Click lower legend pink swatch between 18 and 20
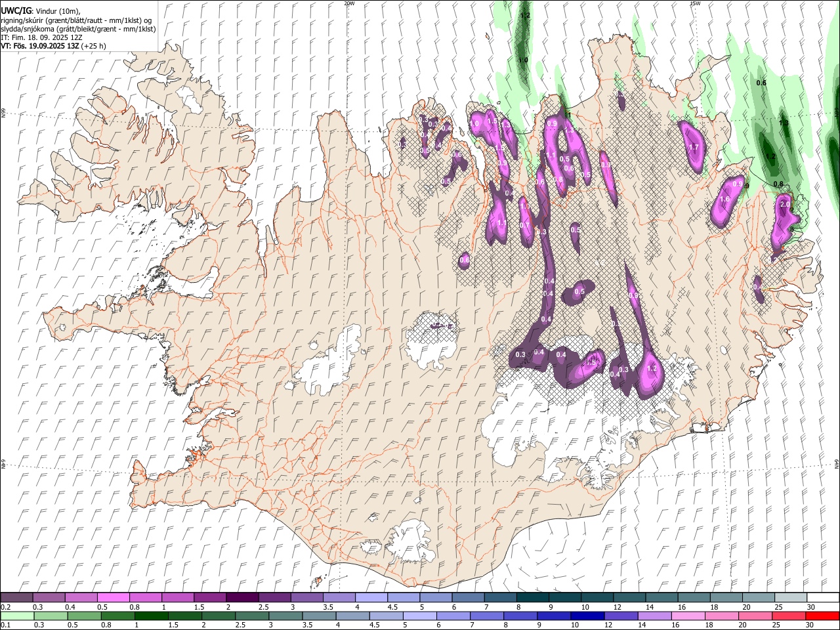This screenshot has width=840, height=630. [722, 616]
